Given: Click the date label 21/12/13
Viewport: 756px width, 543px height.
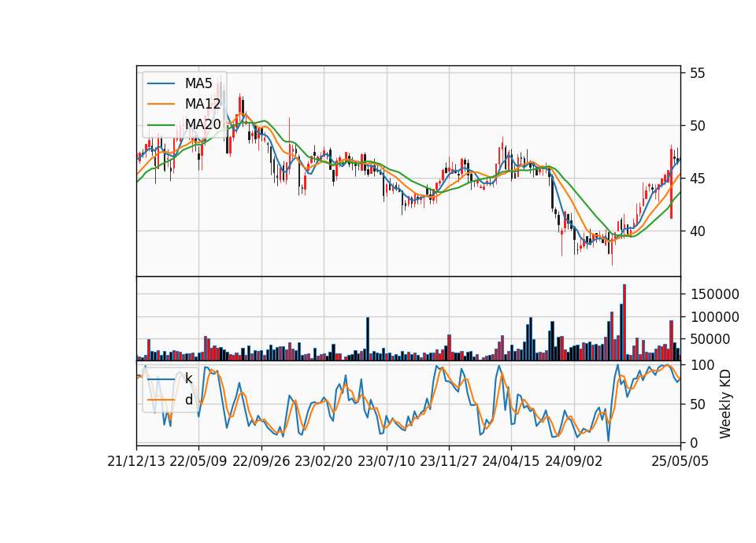Looking at the screenshot, I should click(136, 461).
